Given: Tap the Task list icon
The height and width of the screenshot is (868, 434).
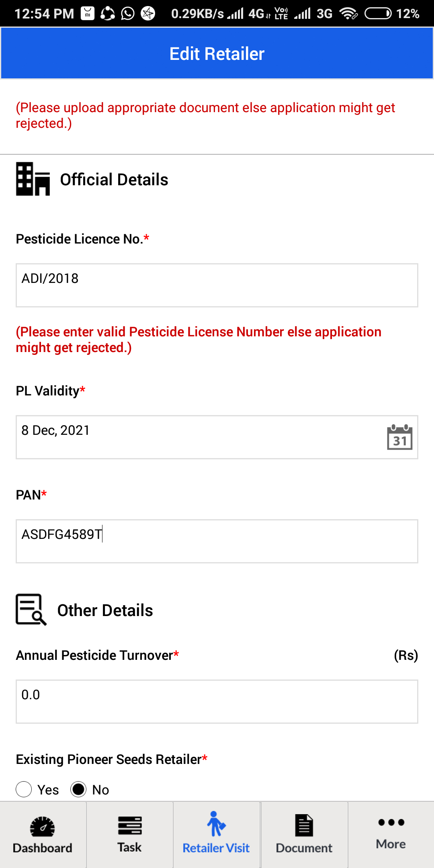Looking at the screenshot, I should pos(130,826).
